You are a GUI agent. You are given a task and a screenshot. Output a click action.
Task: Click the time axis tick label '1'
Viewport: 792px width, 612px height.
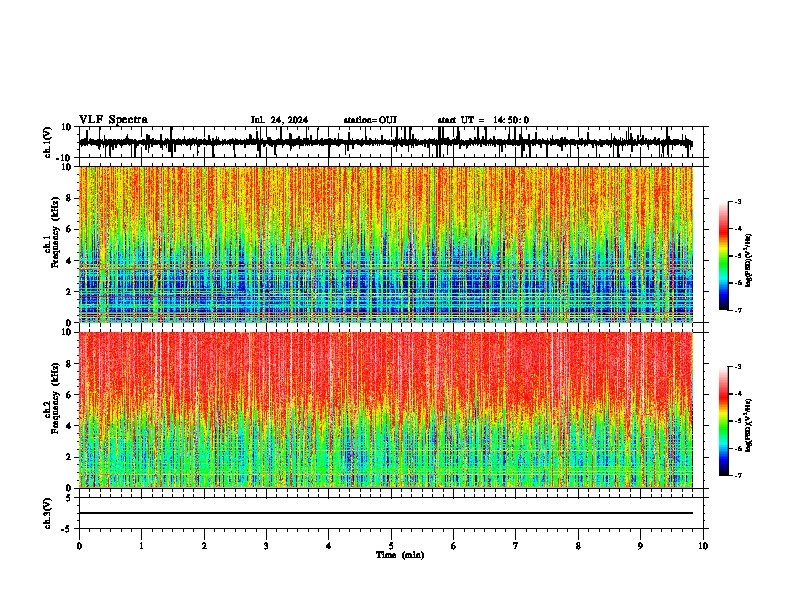click(141, 546)
